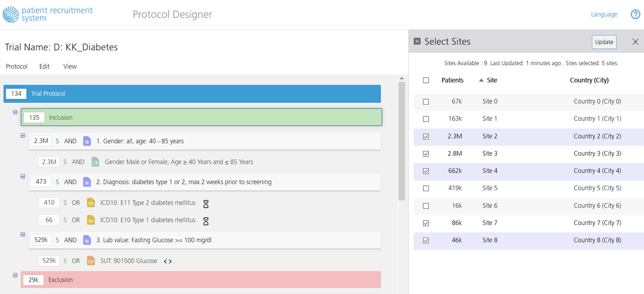Click the angle brackets icon next to Glucose
The image size is (644, 294).
point(168,261)
